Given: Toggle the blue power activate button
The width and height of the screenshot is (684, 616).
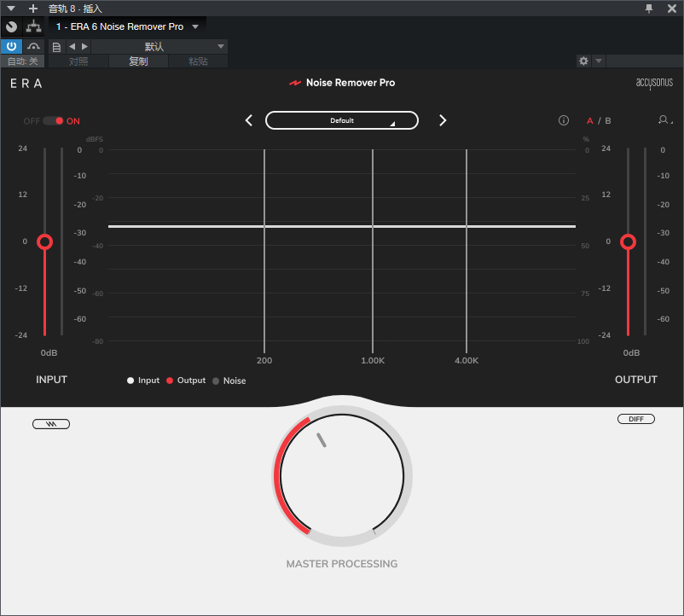Looking at the screenshot, I should click(x=11, y=46).
